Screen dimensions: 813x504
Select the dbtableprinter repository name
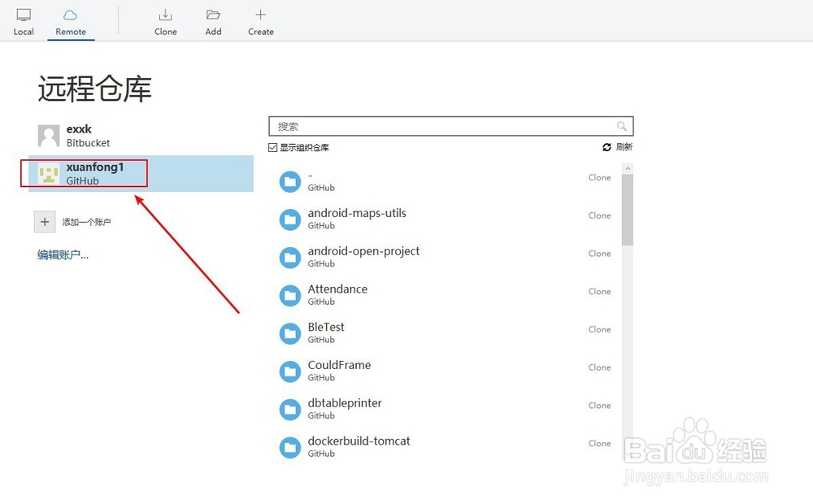click(x=345, y=403)
